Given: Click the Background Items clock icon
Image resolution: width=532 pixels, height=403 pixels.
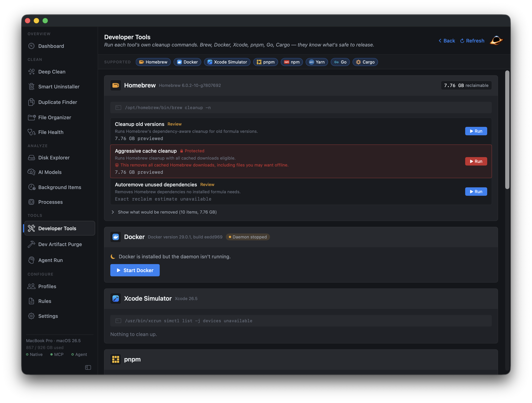Looking at the screenshot, I should (x=32, y=187).
